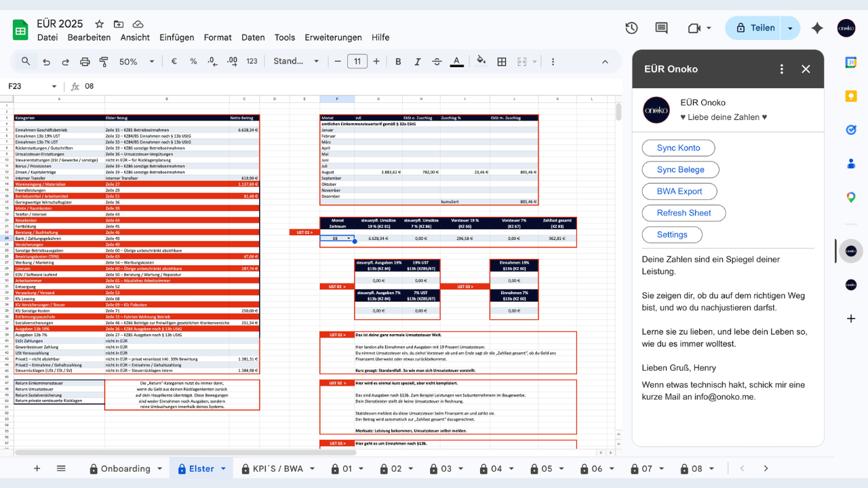Select the paint format tool
The height and width of the screenshot is (488, 868).
[x=104, y=62]
